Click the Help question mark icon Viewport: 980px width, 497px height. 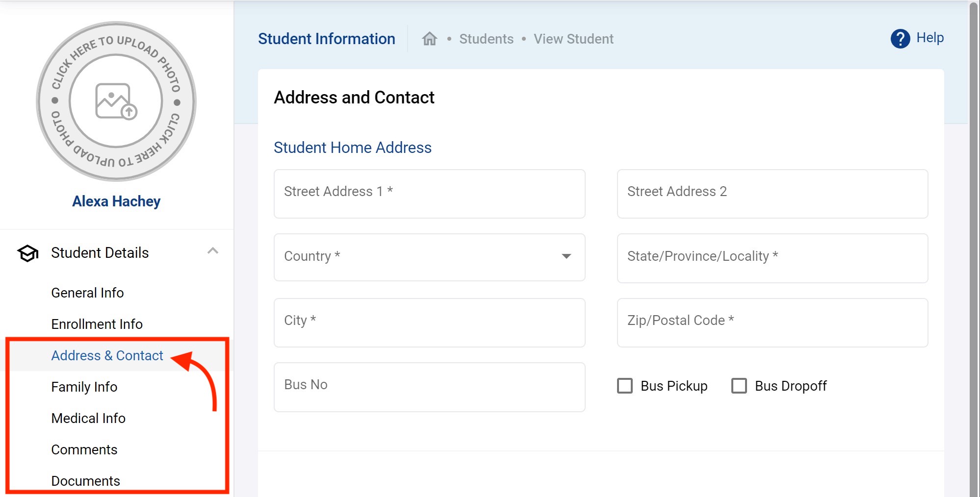[x=900, y=39]
